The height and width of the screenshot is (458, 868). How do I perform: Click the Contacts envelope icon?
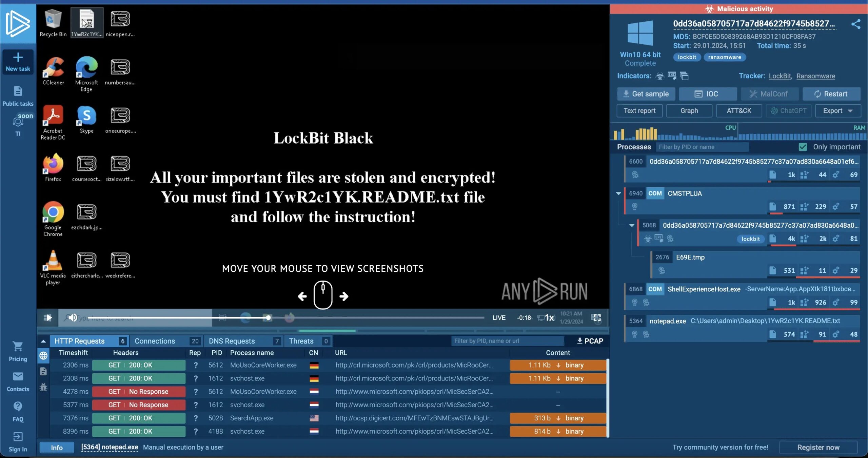[18, 377]
